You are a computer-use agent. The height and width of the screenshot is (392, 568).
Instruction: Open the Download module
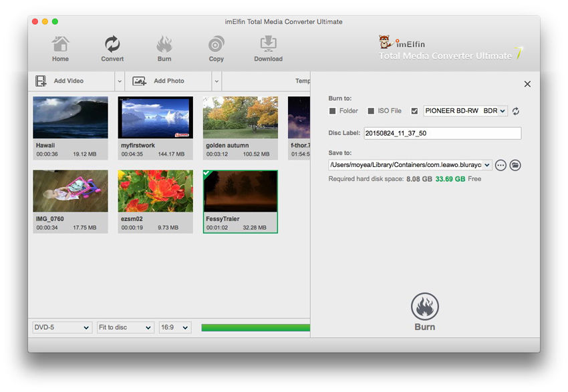(x=268, y=49)
